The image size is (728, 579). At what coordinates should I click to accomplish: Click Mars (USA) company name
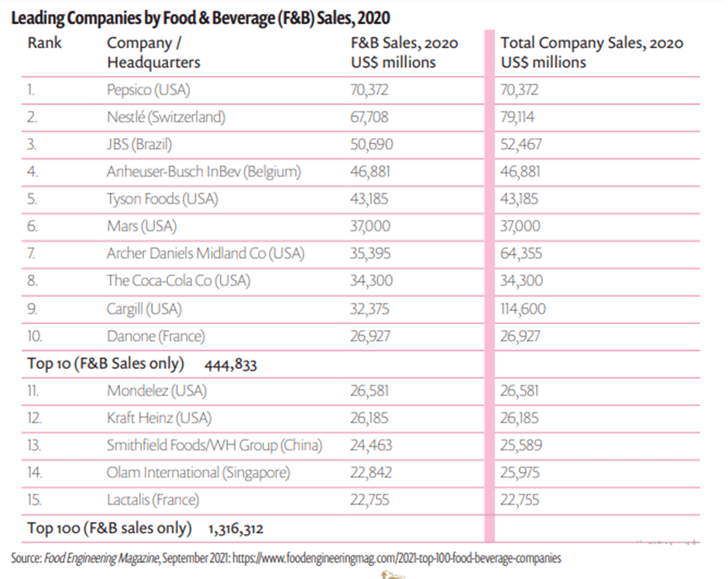tap(142, 226)
